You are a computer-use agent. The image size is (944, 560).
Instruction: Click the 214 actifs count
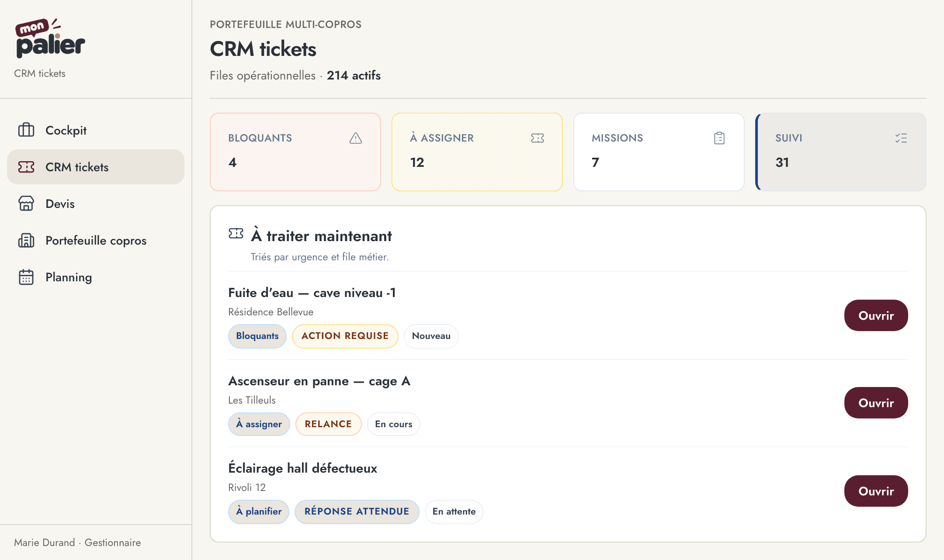click(354, 75)
